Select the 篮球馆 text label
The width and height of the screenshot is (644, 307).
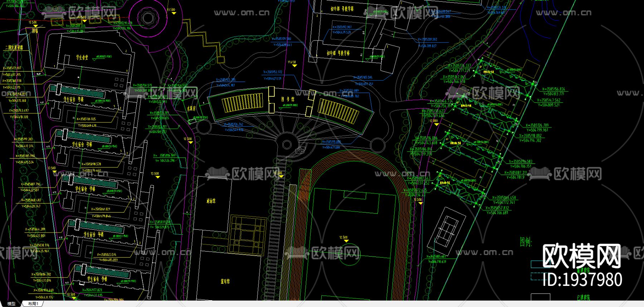point(225,281)
